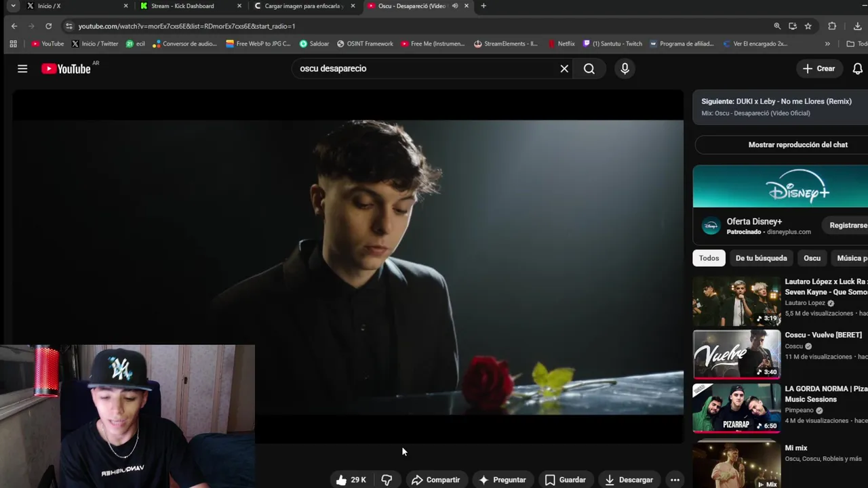Open YouTube notifications bell
The image size is (868, 488).
click(x=857, y=68)
